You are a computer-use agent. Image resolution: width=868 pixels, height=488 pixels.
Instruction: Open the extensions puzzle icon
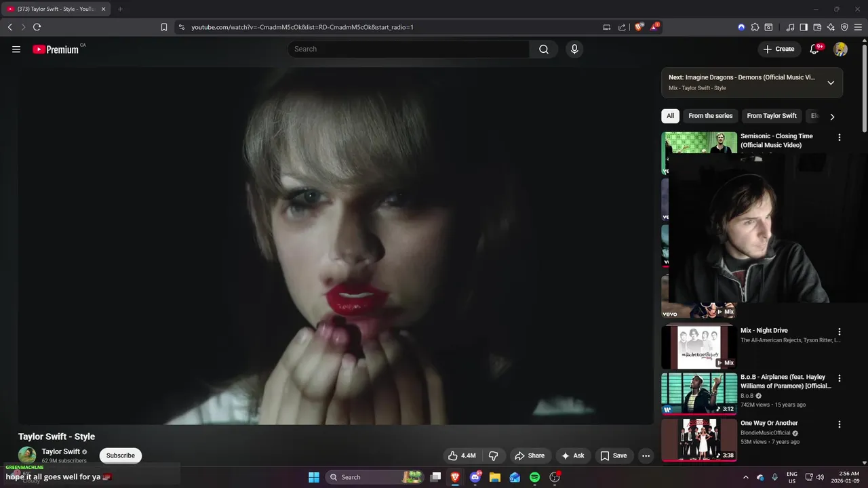click(755, 27)
